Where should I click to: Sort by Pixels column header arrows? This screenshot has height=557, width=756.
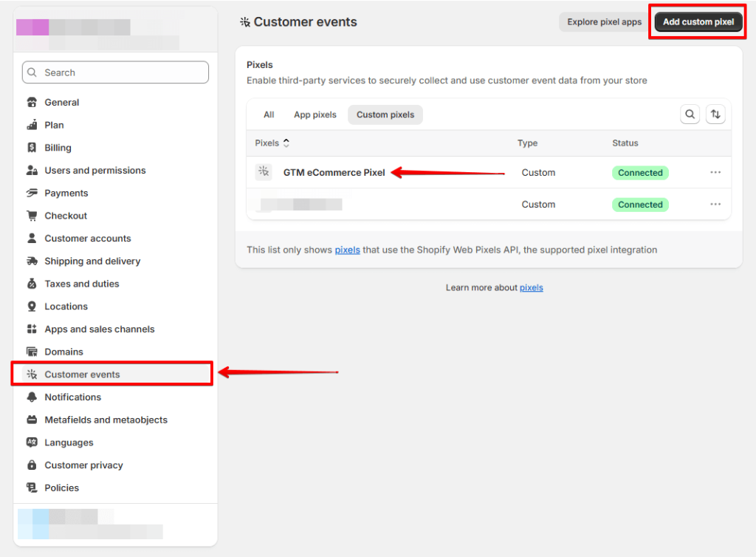286,143
